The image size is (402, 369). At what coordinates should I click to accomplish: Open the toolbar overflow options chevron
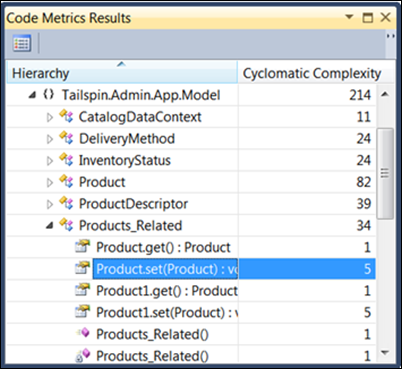point(391,36)
